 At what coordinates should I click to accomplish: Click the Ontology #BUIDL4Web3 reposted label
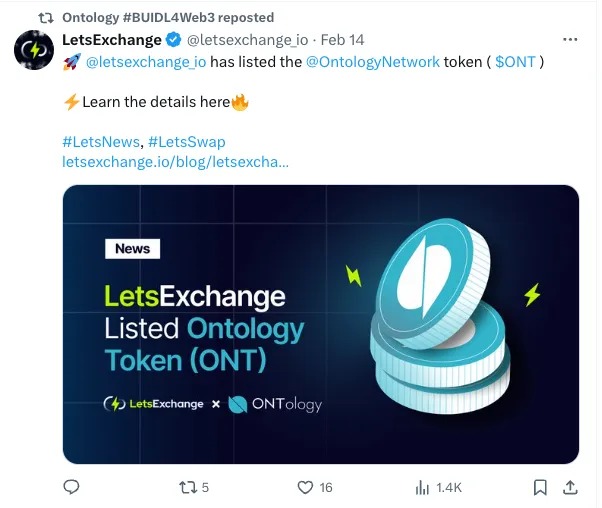pos(167,18)
